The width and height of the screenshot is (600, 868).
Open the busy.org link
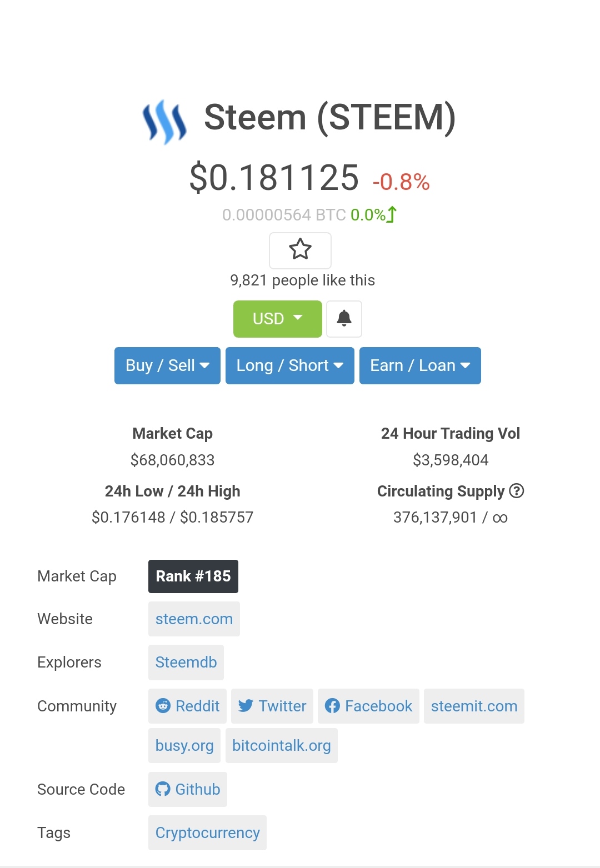coord(184,745)
